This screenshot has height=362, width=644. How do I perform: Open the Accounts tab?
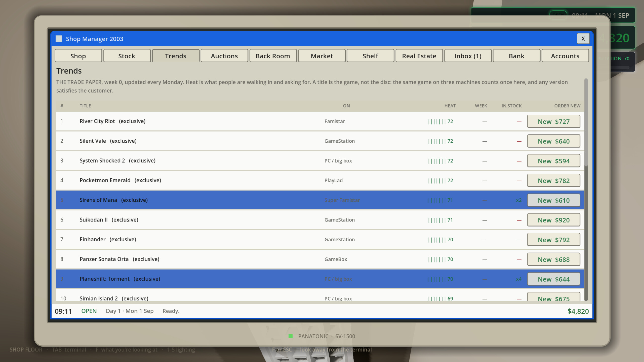565,56
